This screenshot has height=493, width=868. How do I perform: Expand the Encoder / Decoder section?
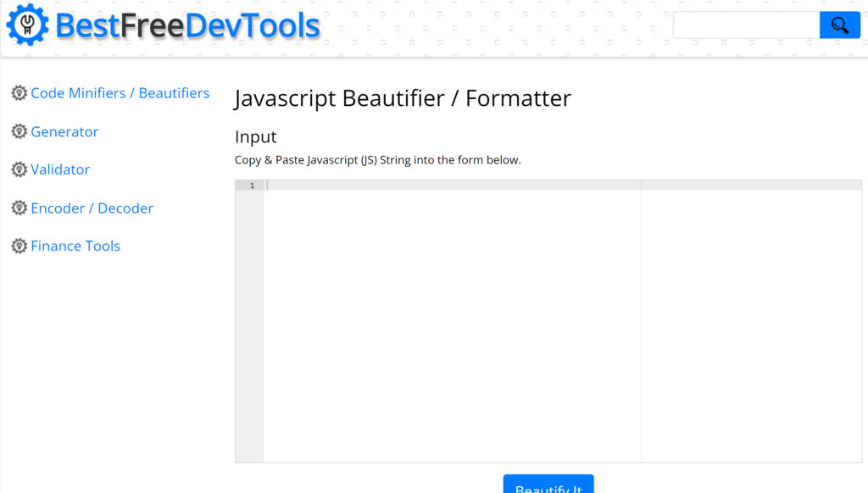(92, 208)
